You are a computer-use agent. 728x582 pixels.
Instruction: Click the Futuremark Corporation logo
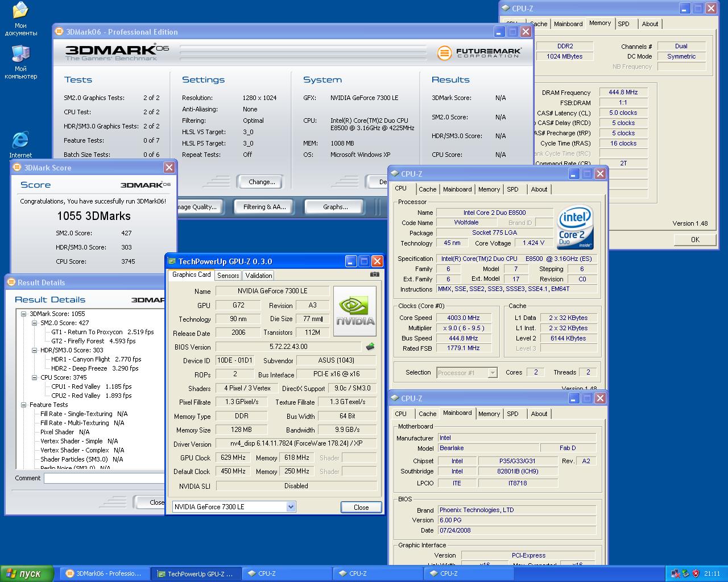point(479,53)
